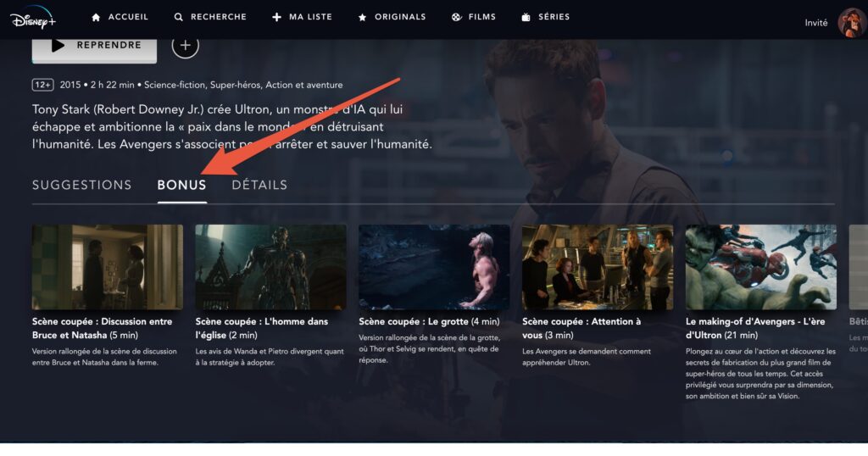Image resolution: width=868 pixels, height=456 pixels.
Task: Select the Bonus tab
Action: 181,185
